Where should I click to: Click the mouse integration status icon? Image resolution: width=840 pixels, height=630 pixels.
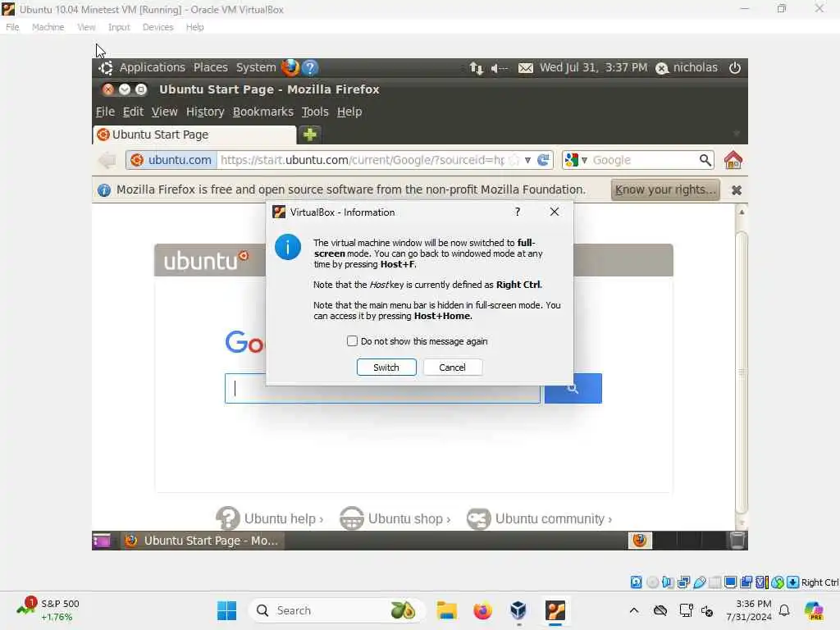point(778,582)
